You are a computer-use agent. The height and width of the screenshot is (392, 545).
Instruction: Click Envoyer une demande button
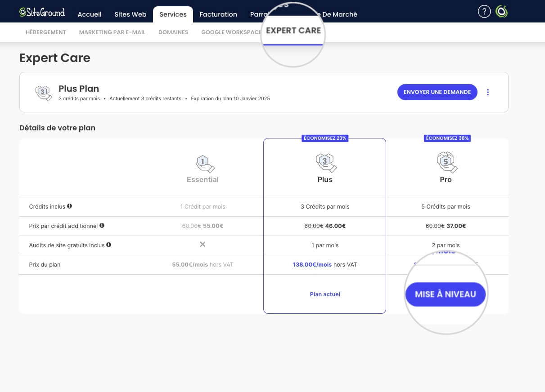(437, 92)
